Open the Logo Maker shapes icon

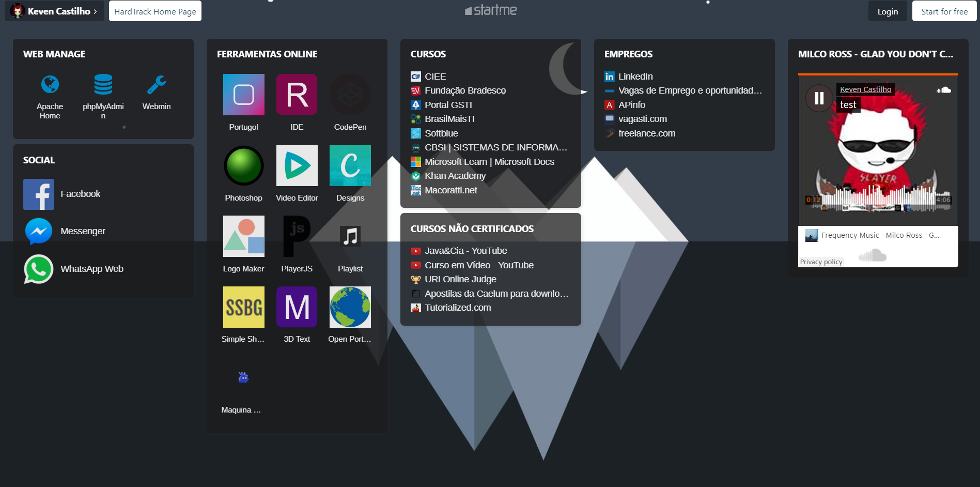244,236
